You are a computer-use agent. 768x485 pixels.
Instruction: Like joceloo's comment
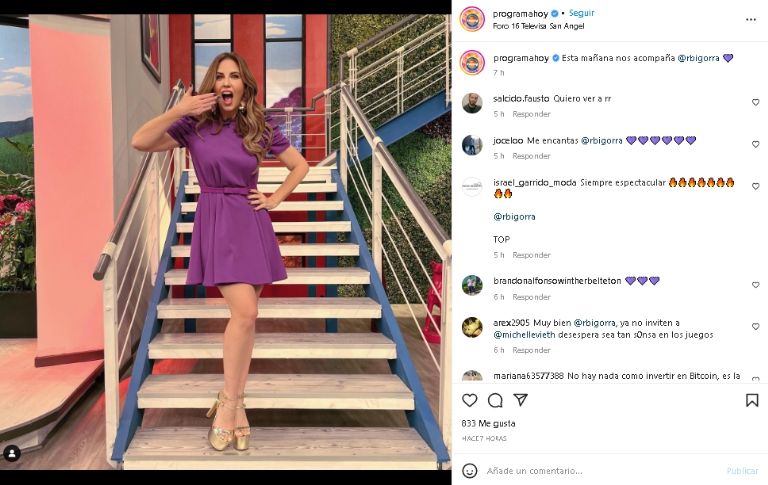point(755,145)
